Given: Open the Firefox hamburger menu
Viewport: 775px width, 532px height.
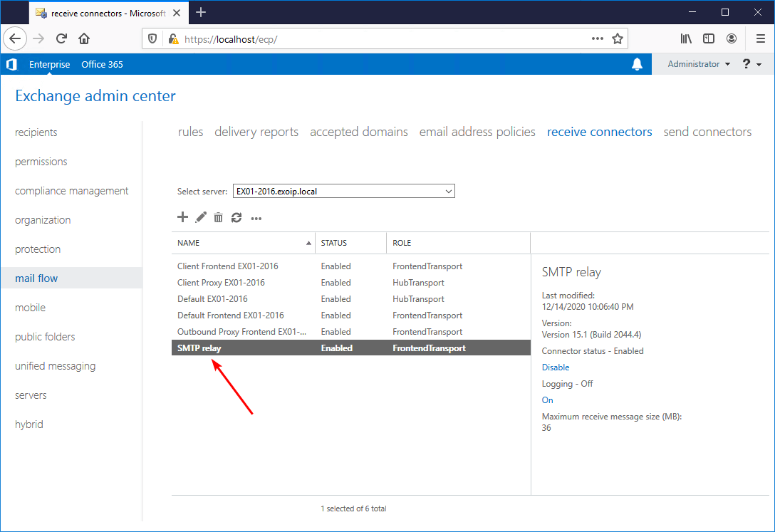Looking at the screenshot, I should pyautogui.click(x=760, y=38).
